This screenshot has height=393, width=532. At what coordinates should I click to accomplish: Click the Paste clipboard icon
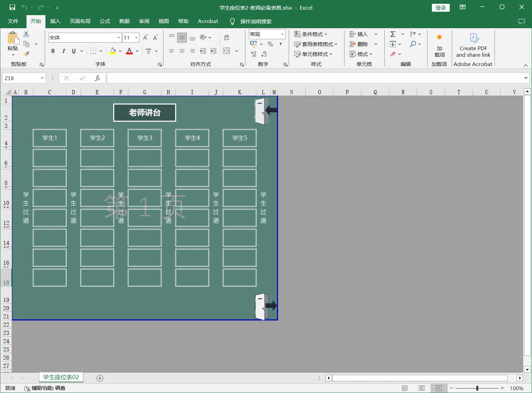point(13,38)
